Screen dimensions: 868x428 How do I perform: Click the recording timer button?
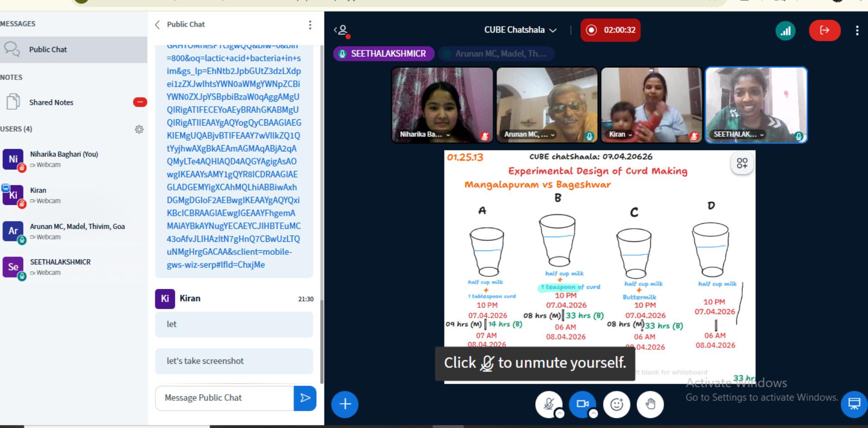point(610,30)
